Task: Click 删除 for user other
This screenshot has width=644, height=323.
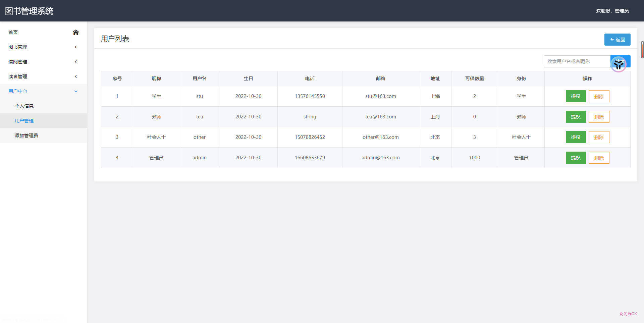Action: coord(599,137)
